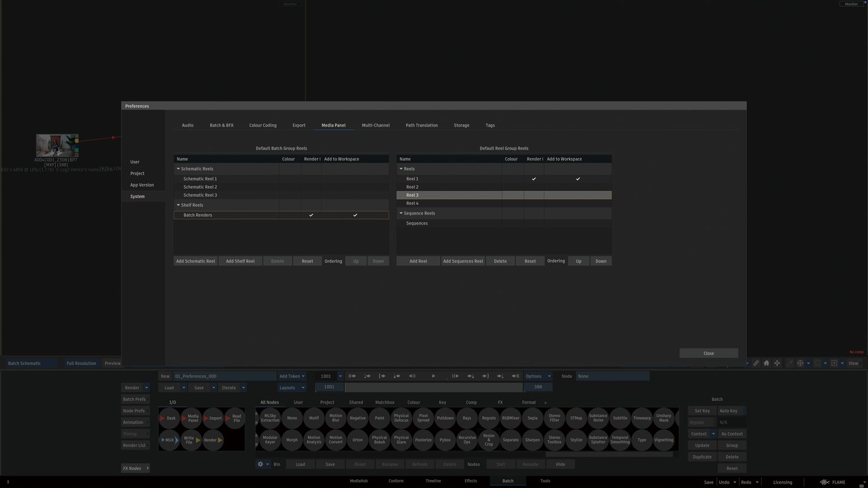
Task: Collapse the Sequence Reels tree group
Action: [x=401, y=213]
